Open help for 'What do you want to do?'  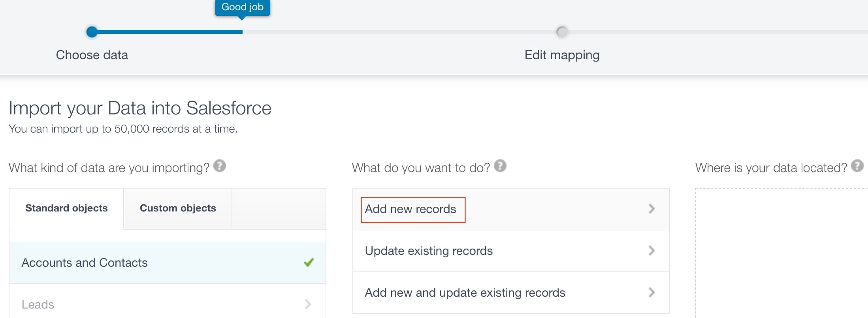[500, 166]
